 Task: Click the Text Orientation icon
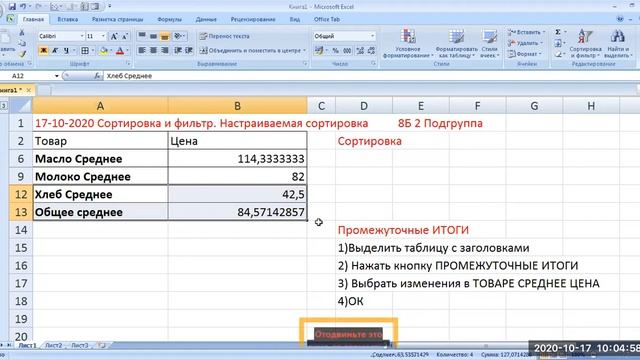(178, 36)
